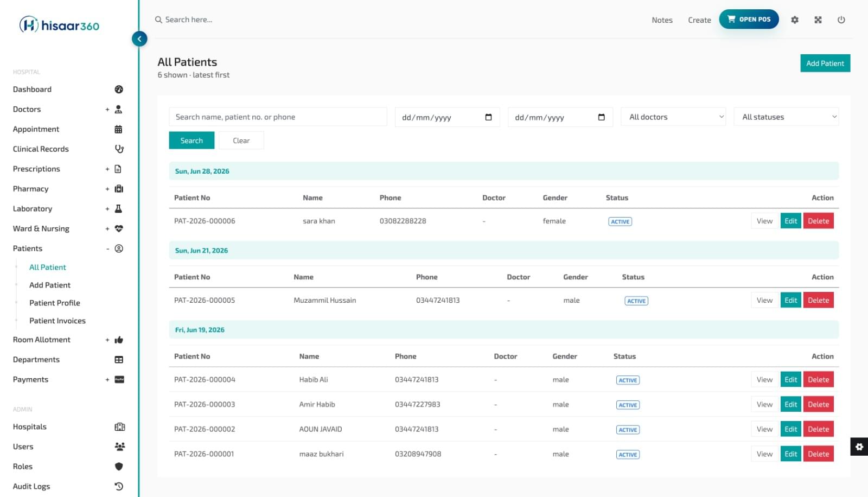This screenshot has width=868, height=497.
Task: Click the Room Allotment thumbs-up icon
Action: [x=119, y=340]
